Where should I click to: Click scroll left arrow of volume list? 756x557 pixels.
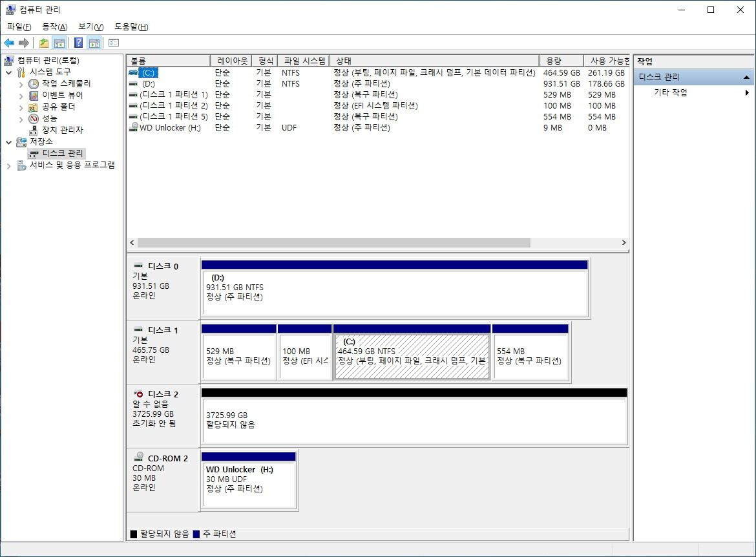point(132,242)
